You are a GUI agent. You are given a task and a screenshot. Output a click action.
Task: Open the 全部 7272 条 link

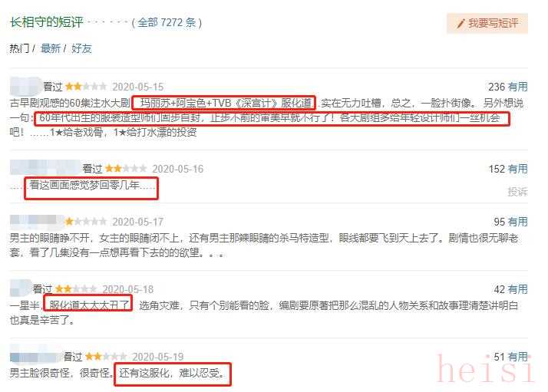[167, 23]
